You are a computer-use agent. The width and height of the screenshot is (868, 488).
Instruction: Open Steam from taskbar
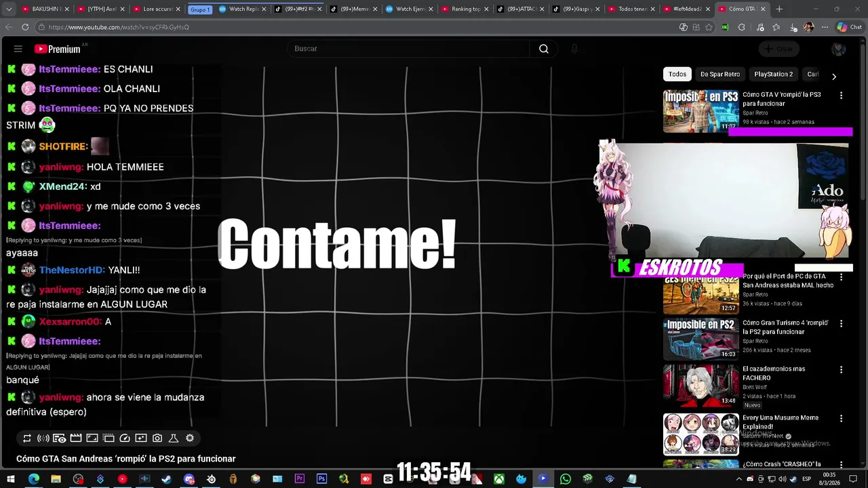pos(167,479)
